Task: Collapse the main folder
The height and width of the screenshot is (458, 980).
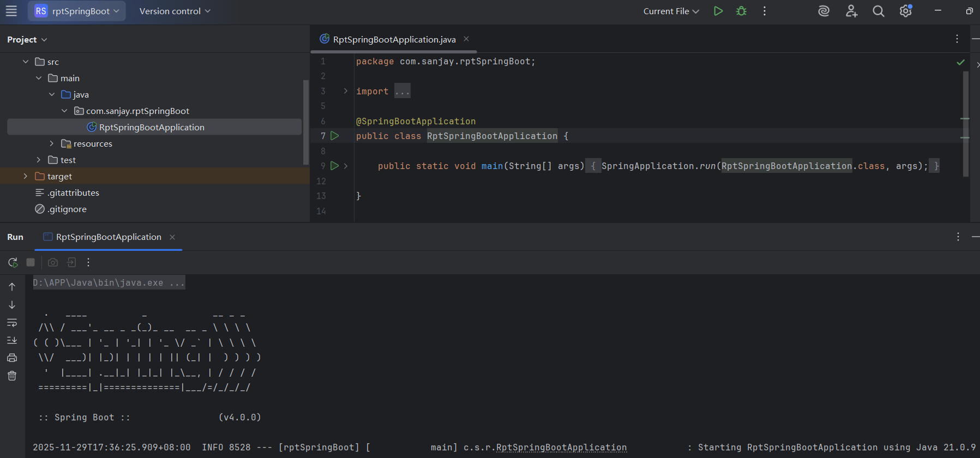Action: click(39, 78)
